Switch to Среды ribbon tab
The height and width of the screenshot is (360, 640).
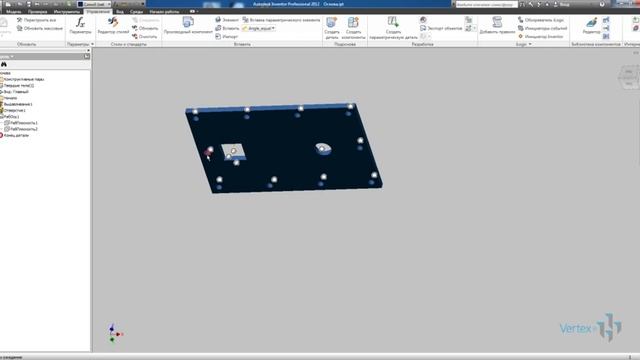tap(136, 11)
